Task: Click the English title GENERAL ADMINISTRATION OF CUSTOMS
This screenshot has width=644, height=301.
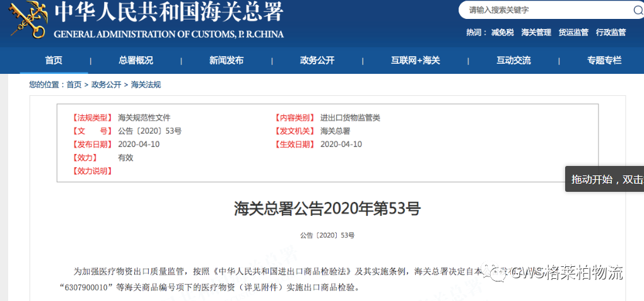Action: pyautogui.click(x=169, y=34)
